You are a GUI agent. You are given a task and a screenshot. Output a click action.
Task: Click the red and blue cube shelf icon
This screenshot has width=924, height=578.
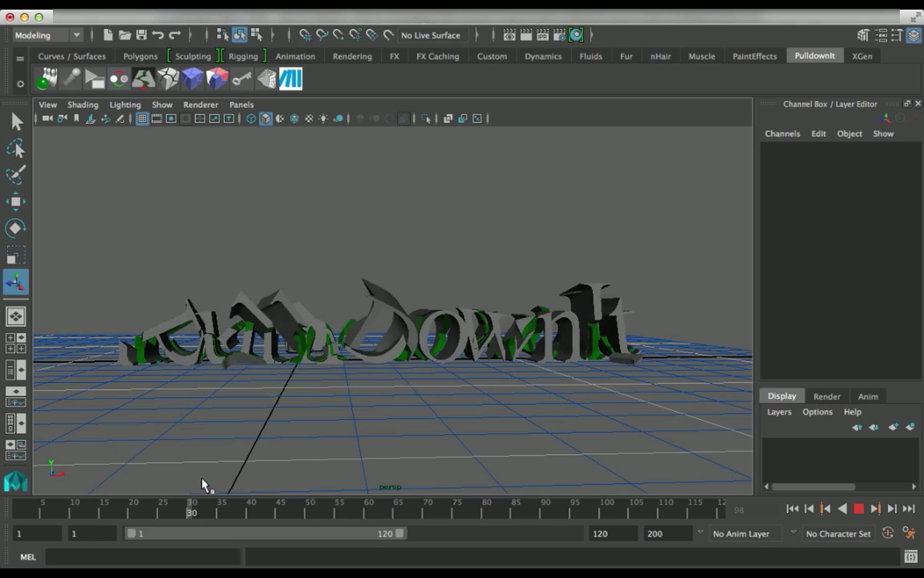pos(217,79)
